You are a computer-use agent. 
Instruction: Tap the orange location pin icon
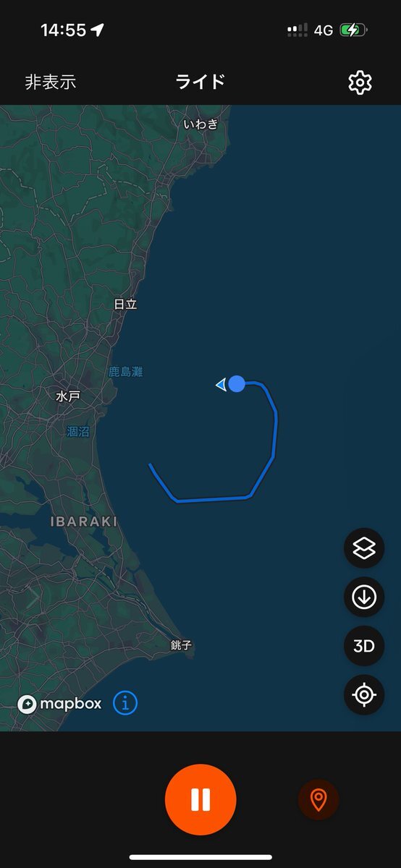pyautogui.click(x=318, y=799)
